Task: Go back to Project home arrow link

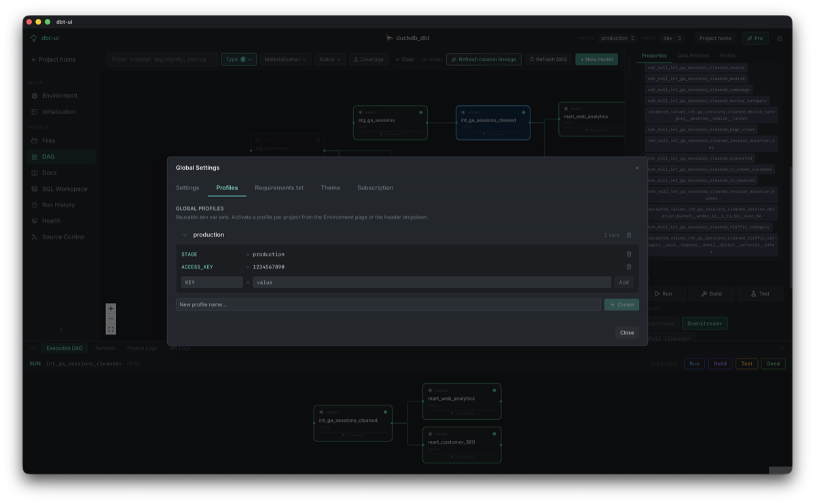Action: tap(53, 59)
